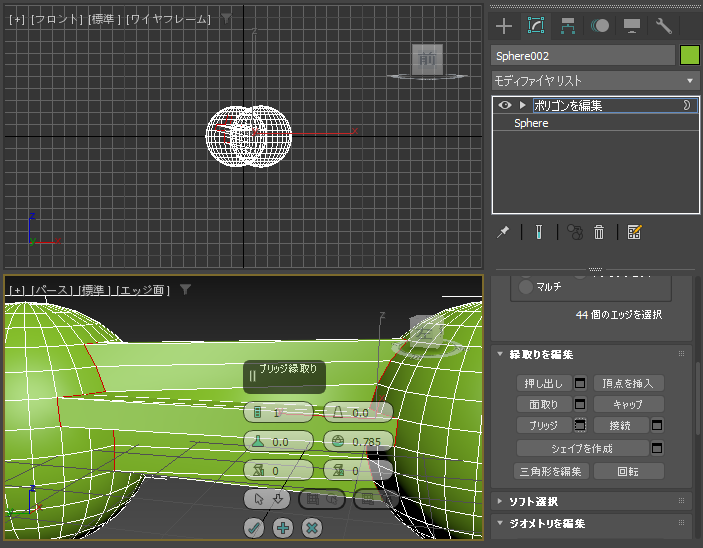Screen dimensions: 703x548
Task: Open the [フロント] viewport view menu
Action: click(56, 19)
